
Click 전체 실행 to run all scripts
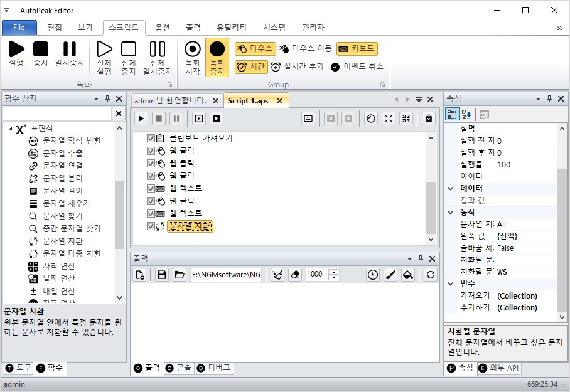pyautogui.click(x=104, y=58)
